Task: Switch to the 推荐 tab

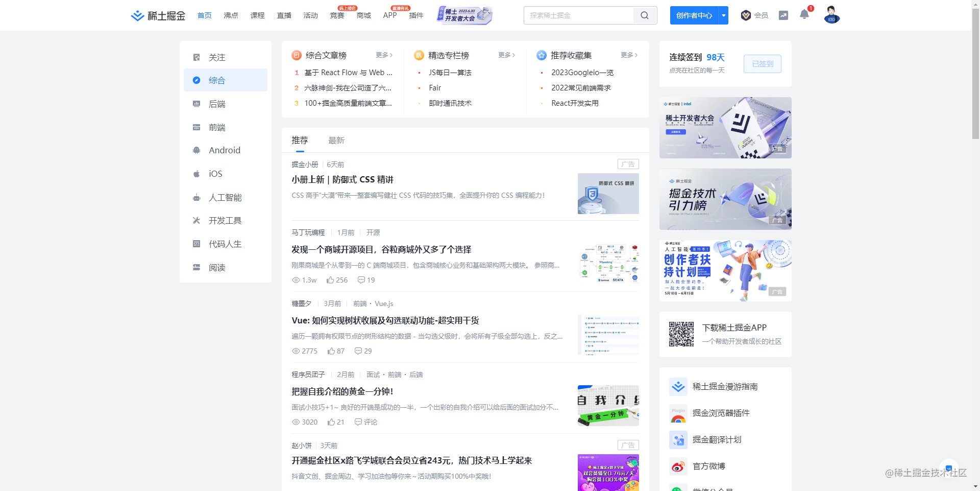Action: [300, 140]
